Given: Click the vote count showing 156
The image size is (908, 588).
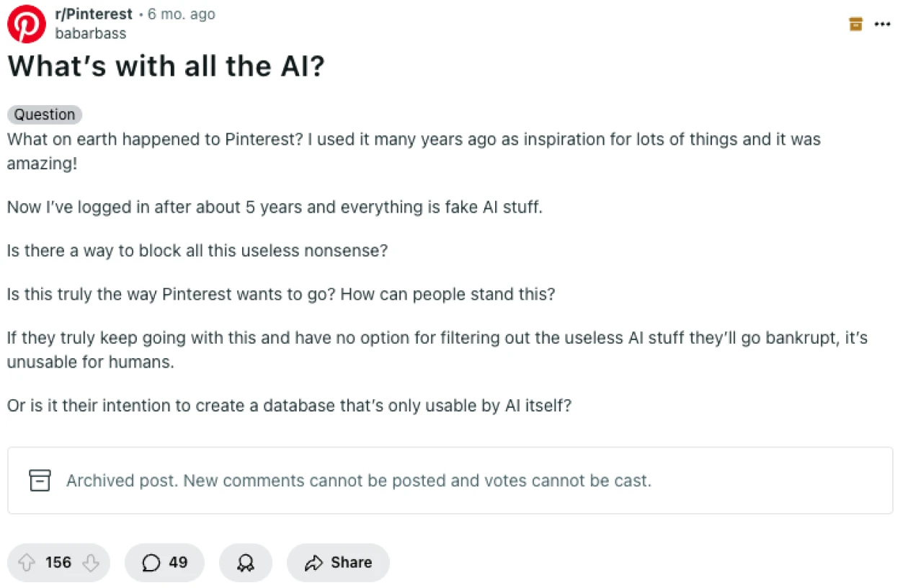Looking at the screenshot, I should (58, 563).
